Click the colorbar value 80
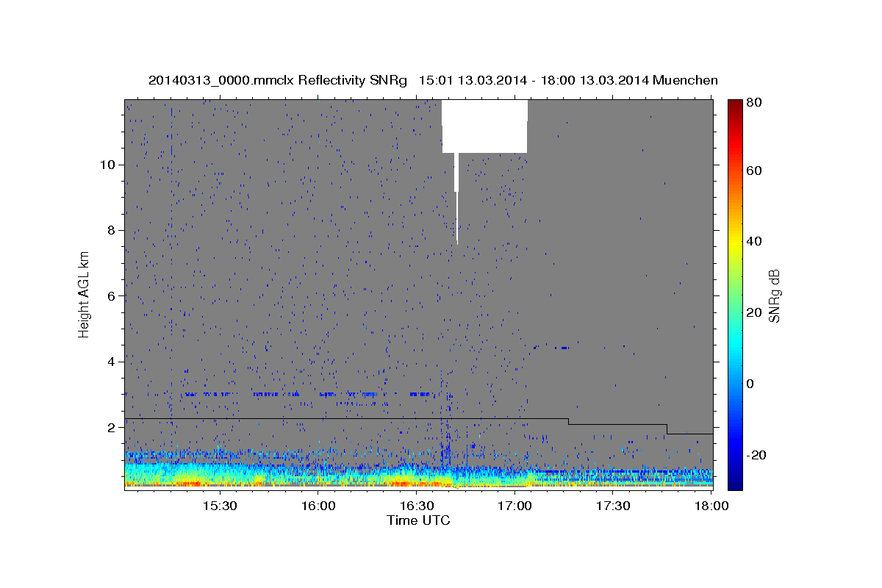 pyautogui.click(x=755, y=103)
